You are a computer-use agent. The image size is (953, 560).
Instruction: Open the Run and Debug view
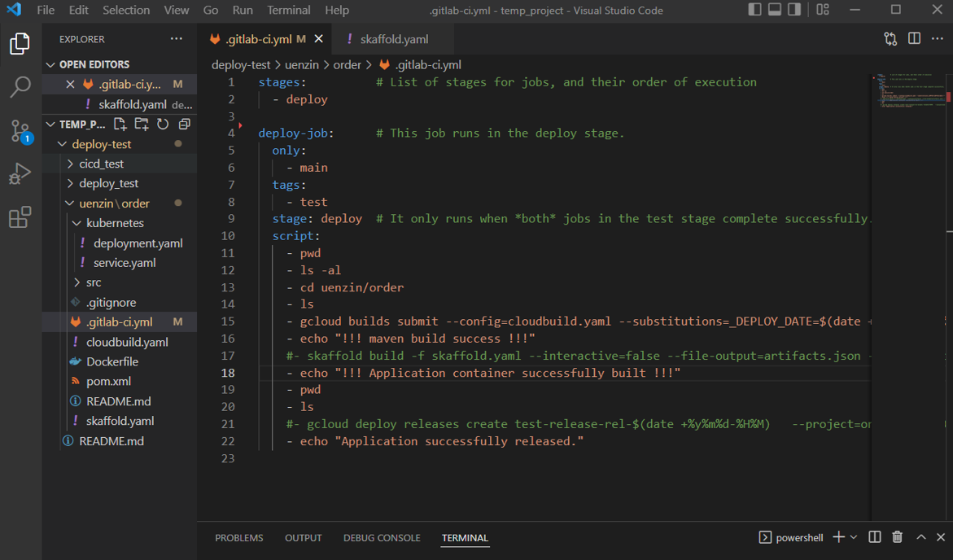click(x=20, y=174)
